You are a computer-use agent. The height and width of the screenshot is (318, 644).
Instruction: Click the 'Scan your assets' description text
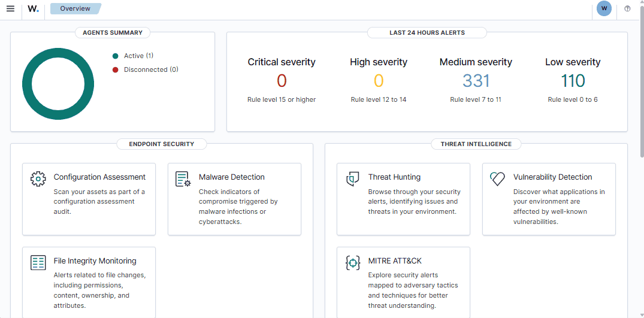[x=99, y=201]
